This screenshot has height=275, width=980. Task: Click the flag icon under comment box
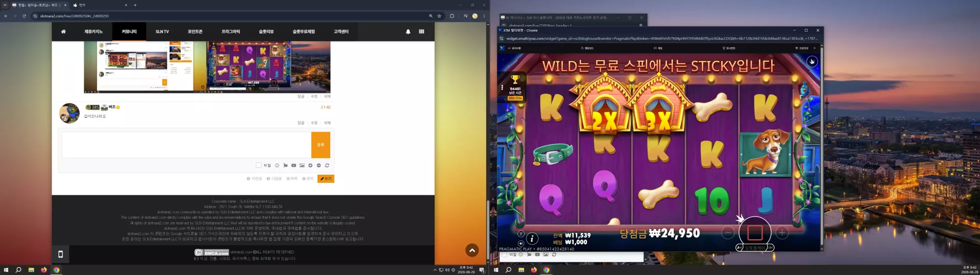pos(285,165)
